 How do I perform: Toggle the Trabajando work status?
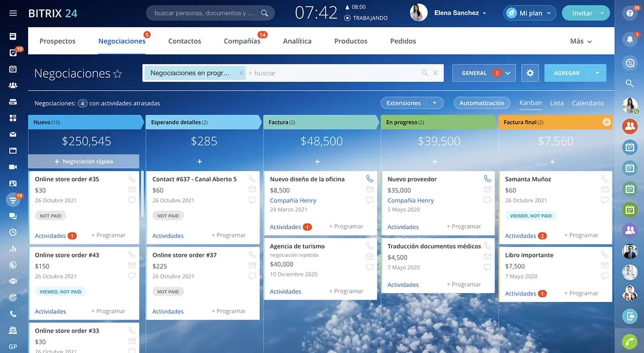pos(366,18)
